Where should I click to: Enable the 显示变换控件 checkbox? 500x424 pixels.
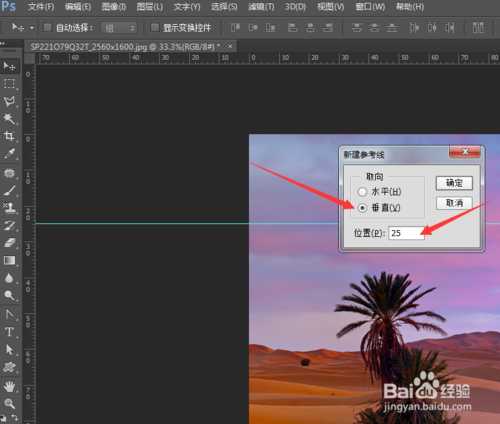click(x=155, y=28)
